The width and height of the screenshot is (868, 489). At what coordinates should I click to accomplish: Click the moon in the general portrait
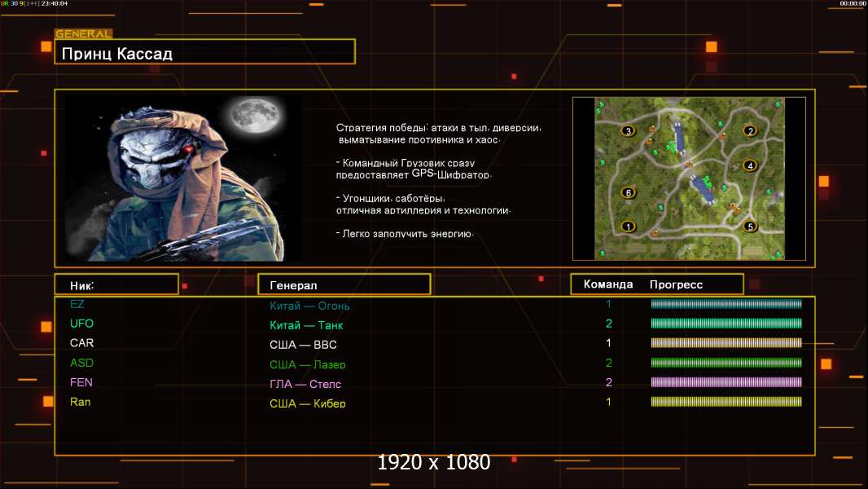[x=255, y=116]
